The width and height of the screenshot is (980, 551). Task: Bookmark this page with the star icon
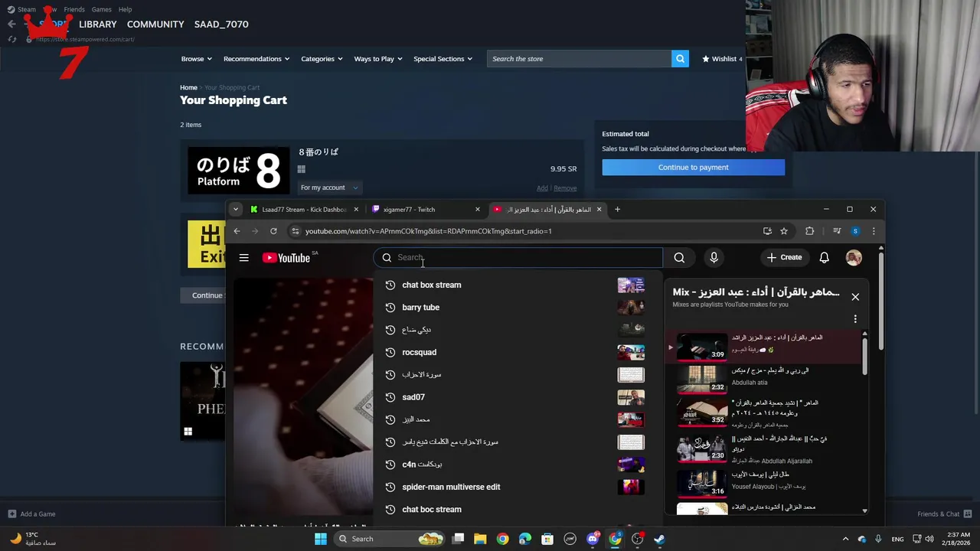pos(784,231)
